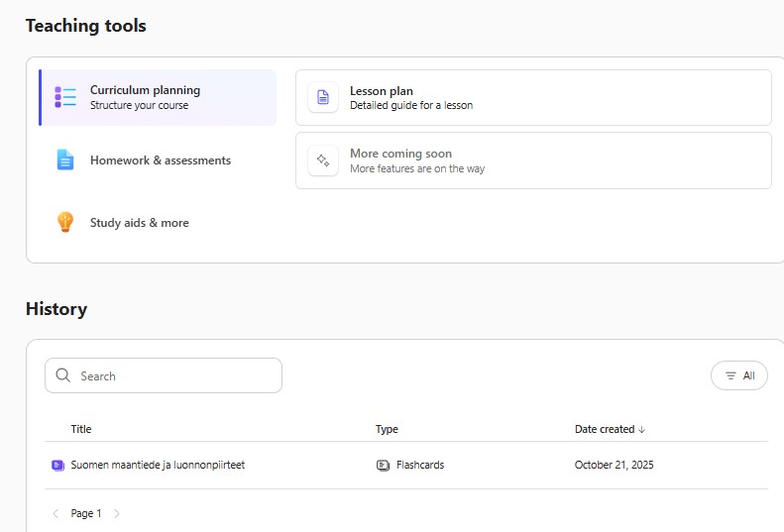
Task: Click the magnifier icon in the search box
Action: [x=63, y=375]
